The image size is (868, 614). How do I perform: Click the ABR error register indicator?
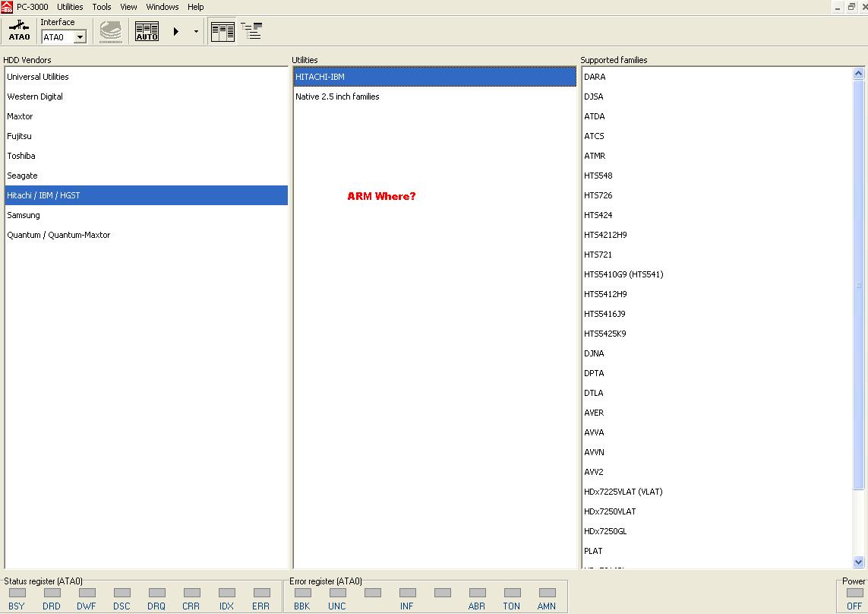click(477, 593)
